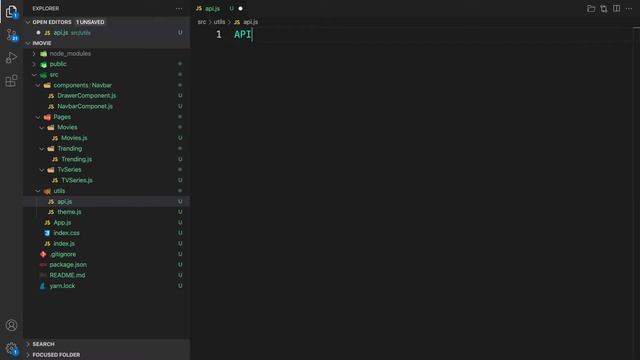Open the Manage settings gear

click(11, 349)
